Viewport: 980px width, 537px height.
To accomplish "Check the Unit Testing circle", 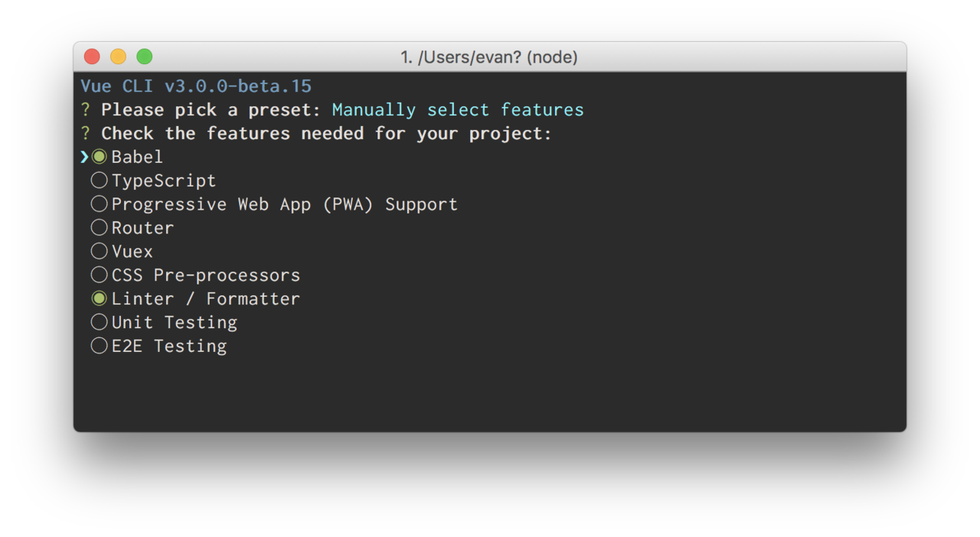I will (x=100, y=323).
